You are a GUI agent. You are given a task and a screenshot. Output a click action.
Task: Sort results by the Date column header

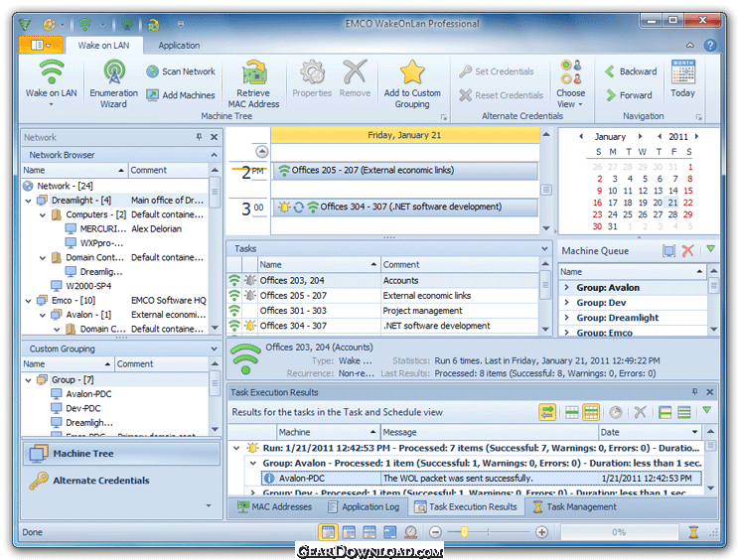tap(650, 432)
